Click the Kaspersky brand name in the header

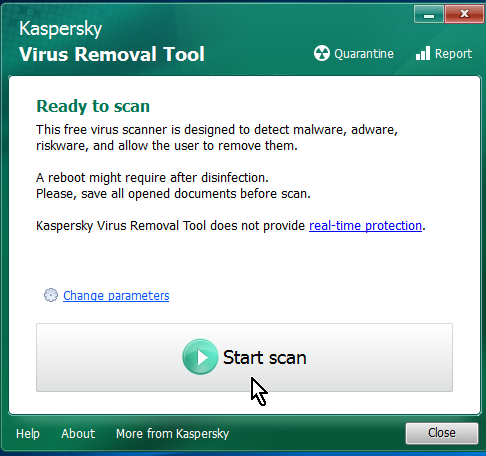click(x=60, y=29)
